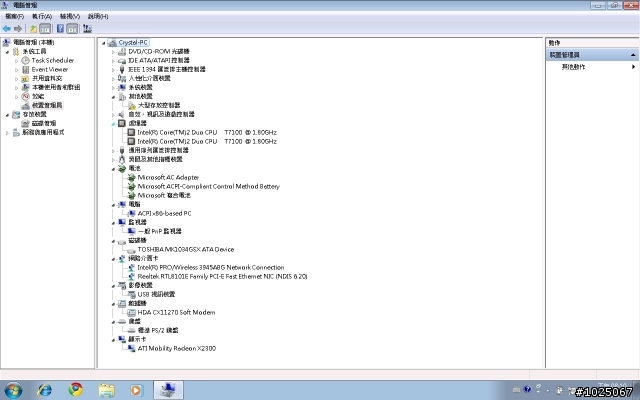Open Windows Explorer folder on taskbar
The height and width of the screenshot is (400, 640).
pos(107,390)
